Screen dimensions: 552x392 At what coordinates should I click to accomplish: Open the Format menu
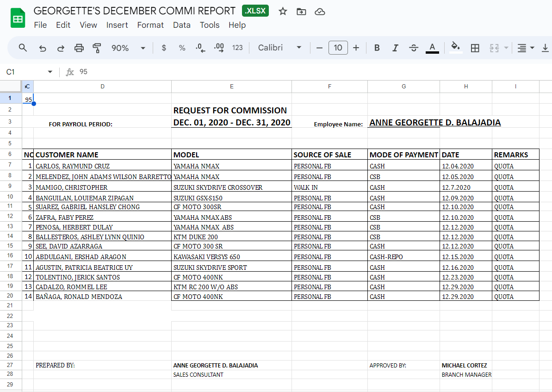click(150, 25)
